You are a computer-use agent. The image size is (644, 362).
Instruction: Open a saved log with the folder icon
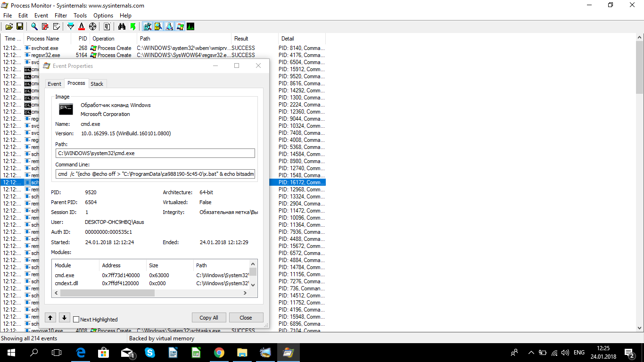pos(9,26)
